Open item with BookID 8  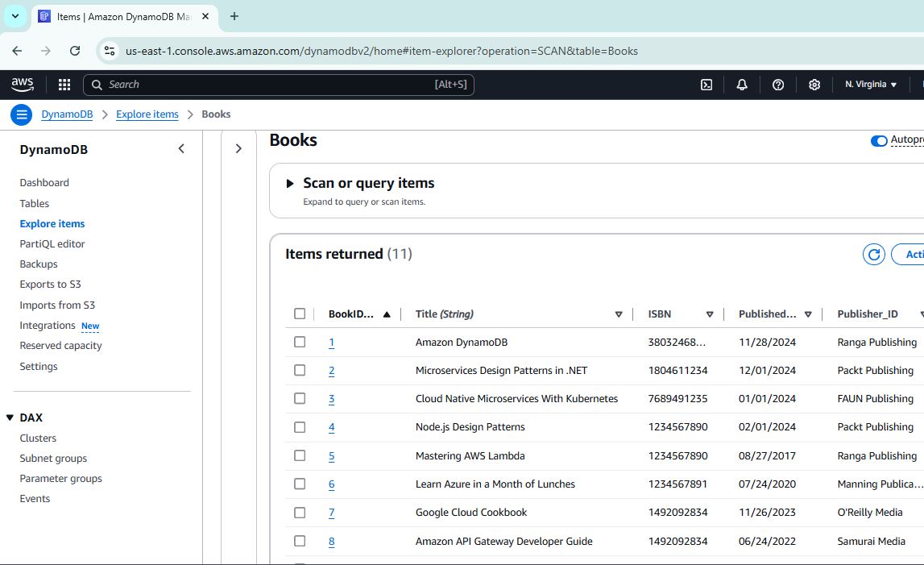331,542
